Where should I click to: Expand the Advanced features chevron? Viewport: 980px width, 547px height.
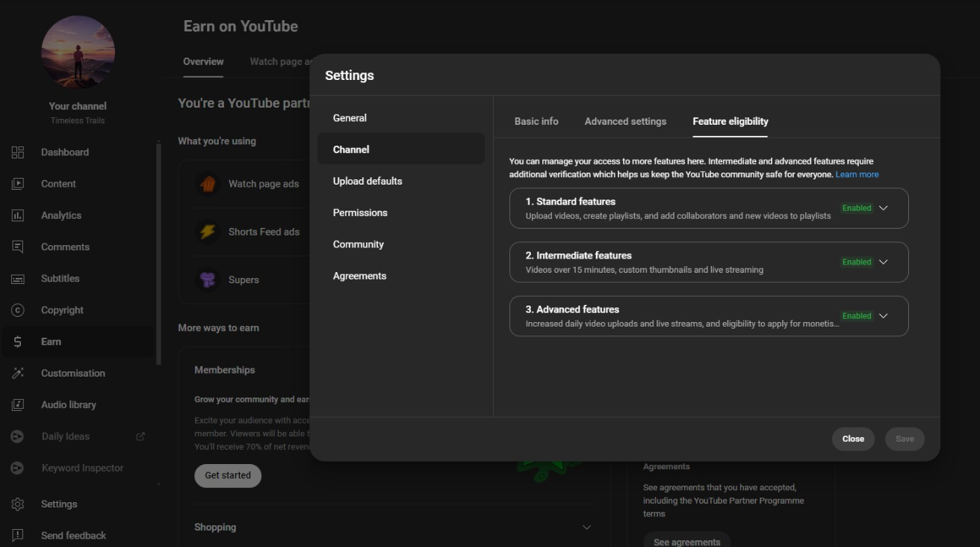coord(884,316)
